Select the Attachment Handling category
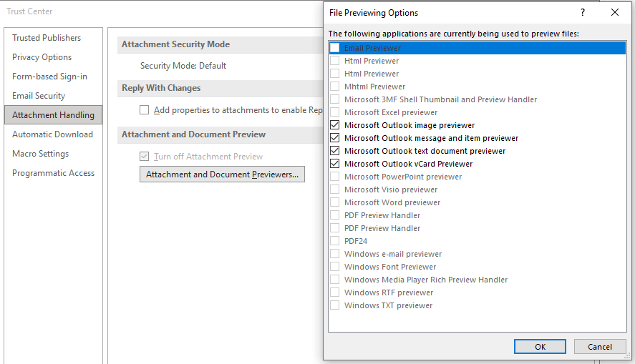635x364 pixels. (x=53, y=115)
